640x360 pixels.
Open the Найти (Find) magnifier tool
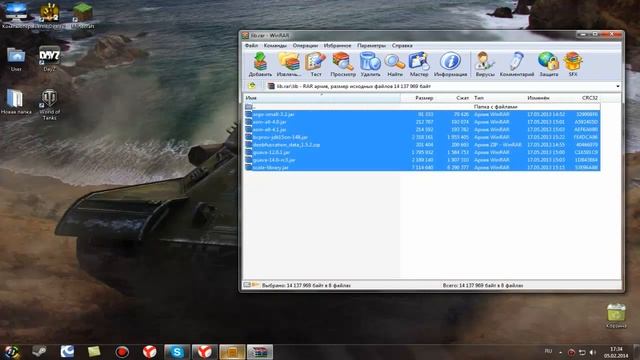[395, 64]
